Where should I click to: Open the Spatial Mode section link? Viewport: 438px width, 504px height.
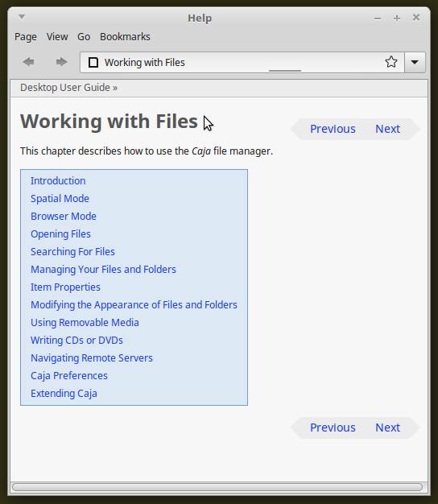(x=60, y=199)
